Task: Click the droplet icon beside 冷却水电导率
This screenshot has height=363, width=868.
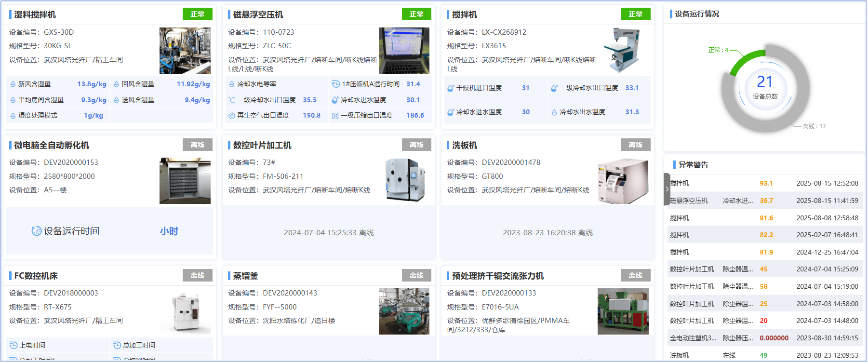Action: click(232, 84)
